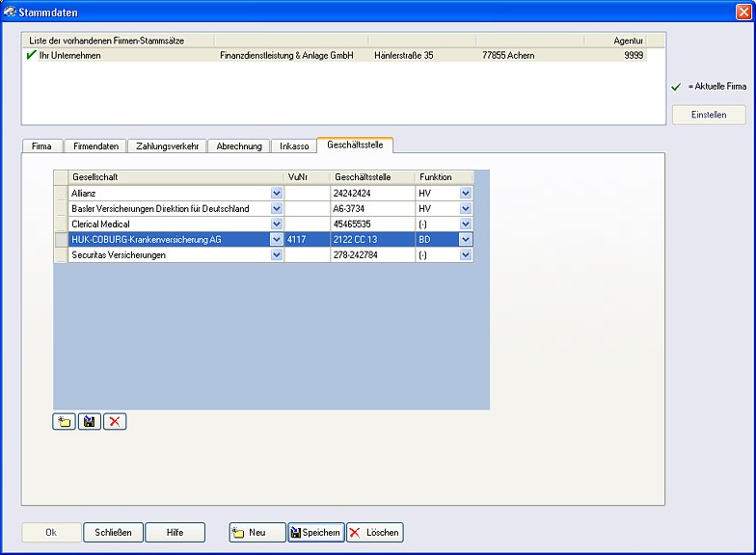Expand Gesellschaft dropdown for Clerical Medical
Screen dimensions: 756x555
coord(277,225)
